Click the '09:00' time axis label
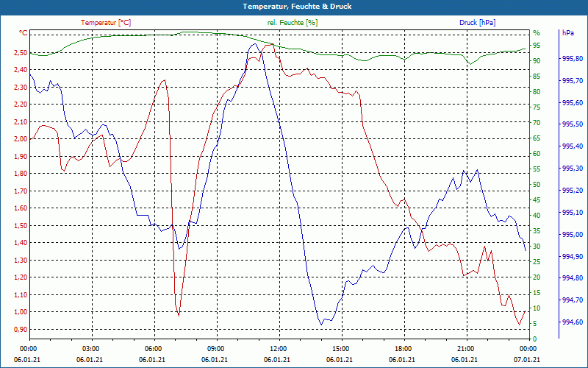 coord(215,349)
